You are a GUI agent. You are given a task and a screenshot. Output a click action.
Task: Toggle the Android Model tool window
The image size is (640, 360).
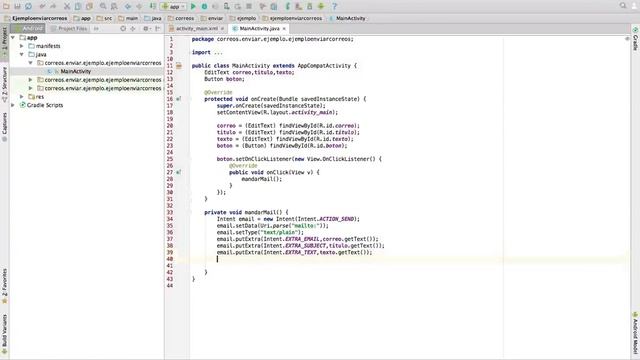tap(635, 333)
